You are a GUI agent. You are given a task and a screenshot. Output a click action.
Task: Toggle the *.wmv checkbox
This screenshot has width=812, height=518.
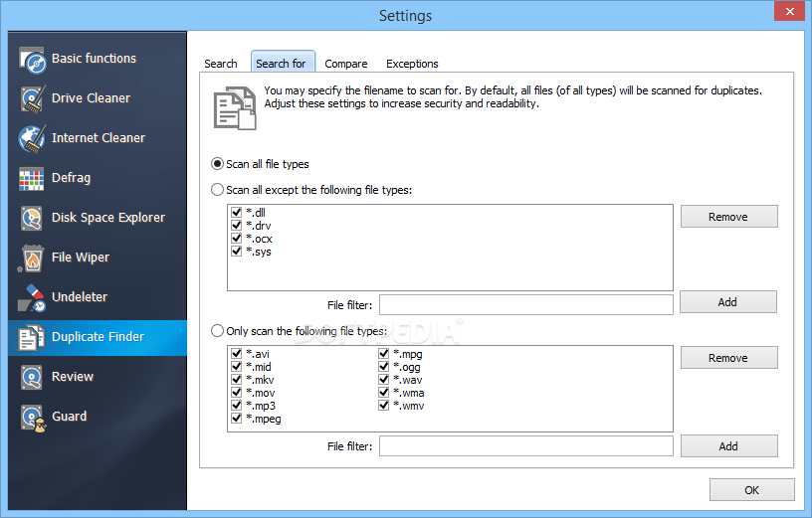(384, 406)
